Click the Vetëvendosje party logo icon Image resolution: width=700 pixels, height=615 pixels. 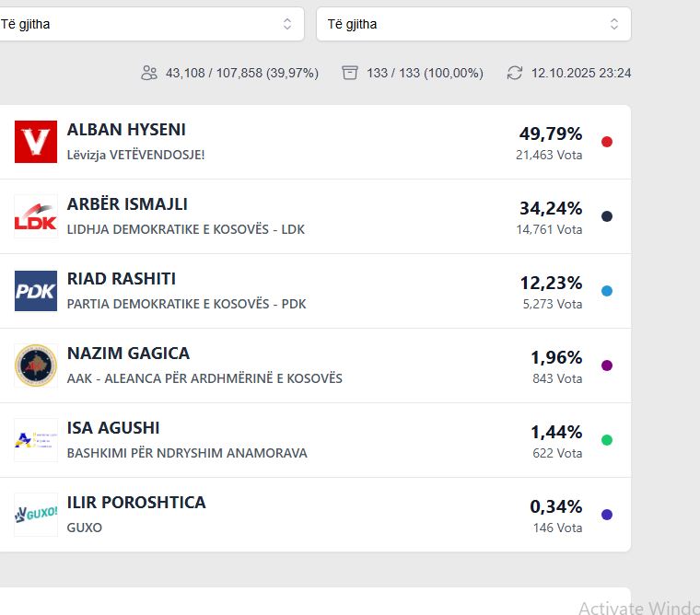point(36,142)
